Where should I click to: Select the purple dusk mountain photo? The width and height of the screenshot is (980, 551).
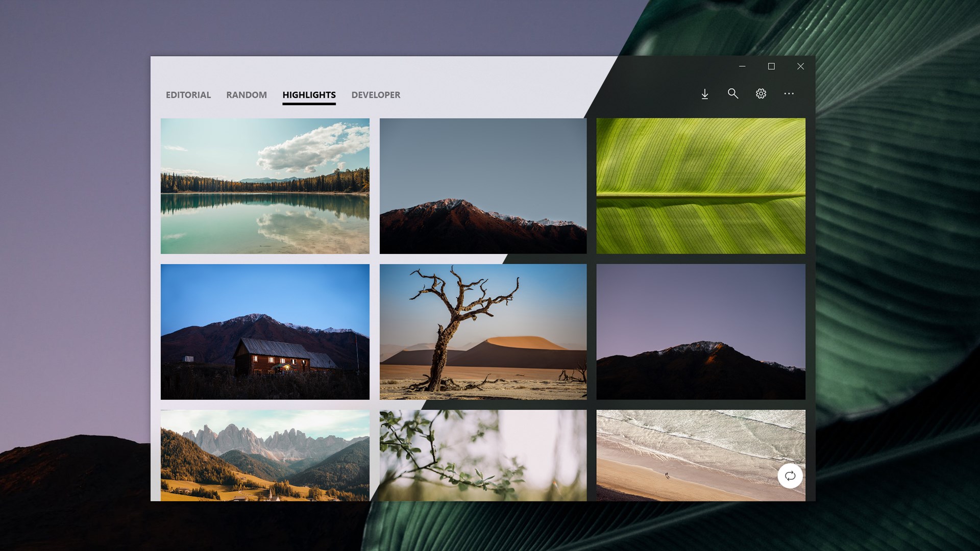point(701,332)
